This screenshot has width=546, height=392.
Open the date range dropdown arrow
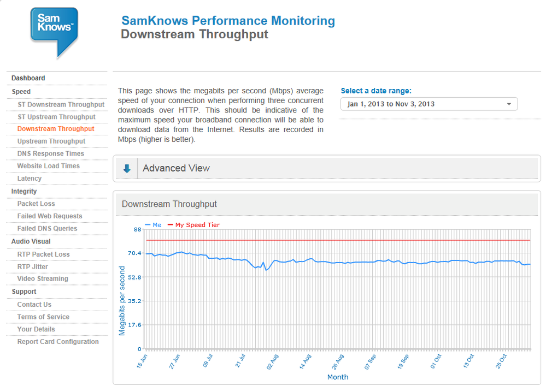pos(509,104)
